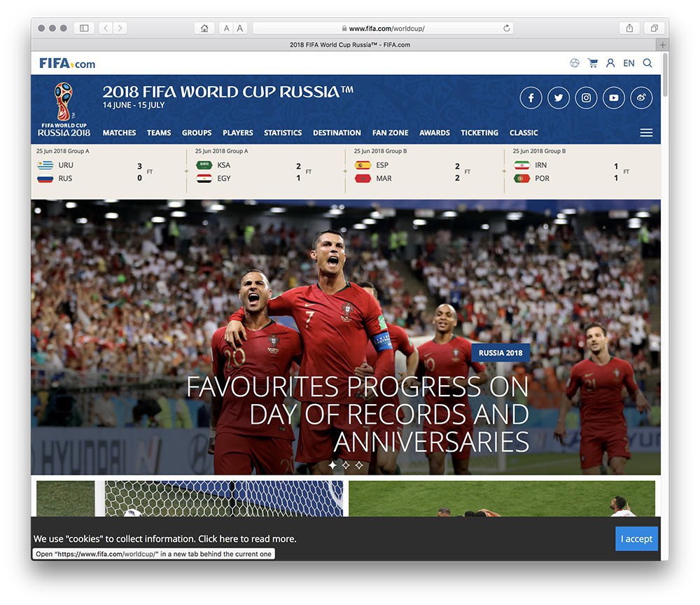Open the FAN ZONE menu
The image size is (700, 605).
[390, 132]
